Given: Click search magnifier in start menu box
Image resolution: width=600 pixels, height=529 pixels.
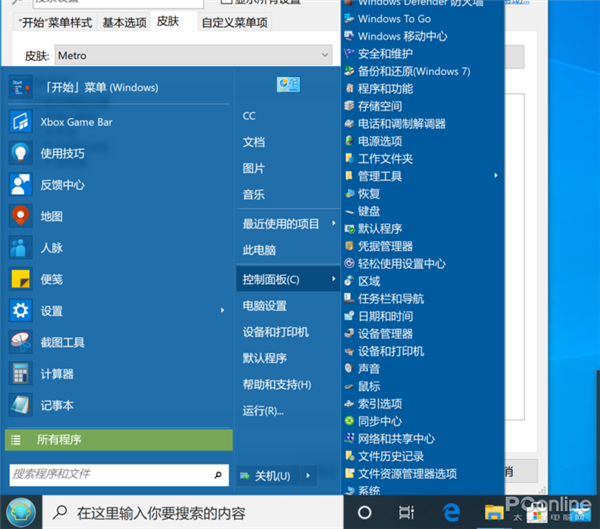Looking at the screenshot, I should [218, 475].
